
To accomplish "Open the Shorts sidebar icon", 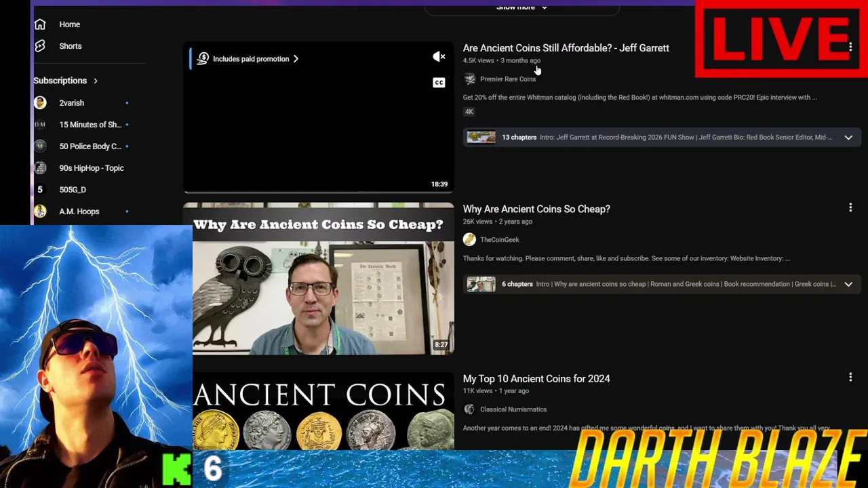I will (40, 46).
